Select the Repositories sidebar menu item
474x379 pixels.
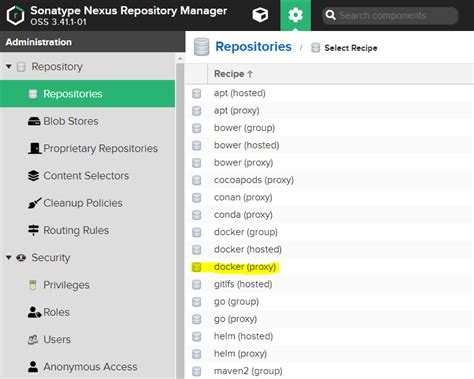[87, 94]
